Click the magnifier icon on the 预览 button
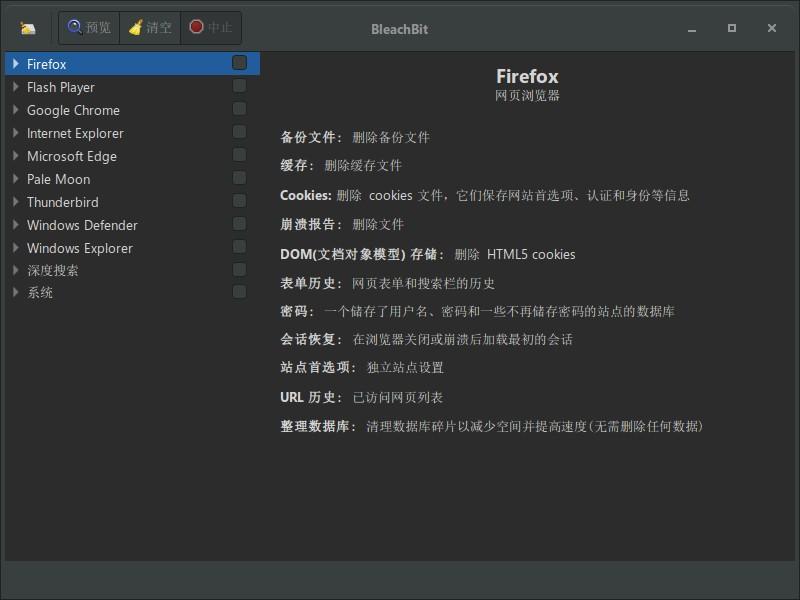This screenshot has height=600, width=800. tap(73, 27)
